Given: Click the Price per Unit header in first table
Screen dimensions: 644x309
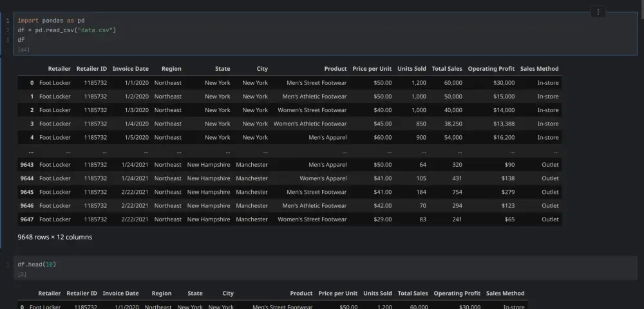Looking at the screenshot, I should click(372, 69).
